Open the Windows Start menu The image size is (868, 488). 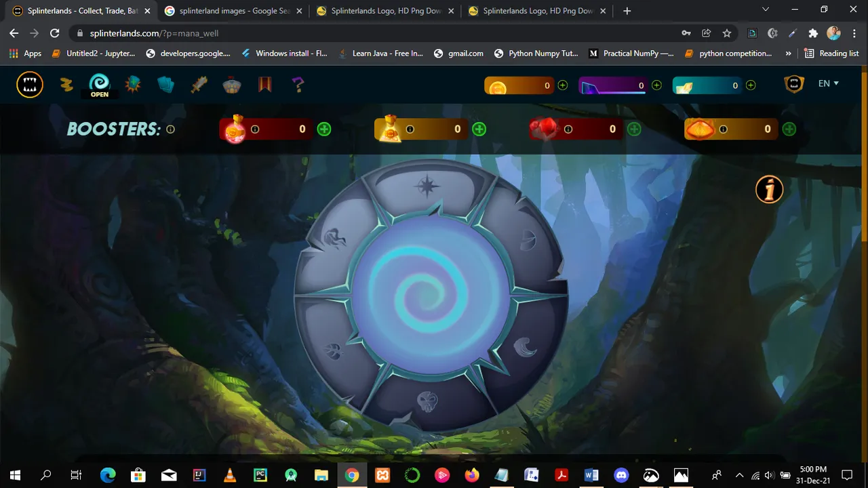pos(15,475)
